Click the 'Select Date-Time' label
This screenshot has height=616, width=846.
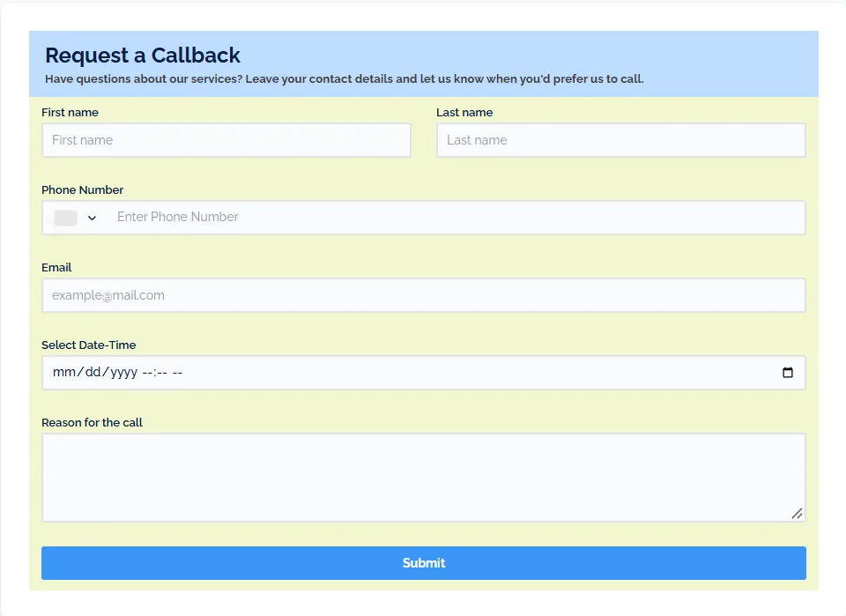point(88,345)
